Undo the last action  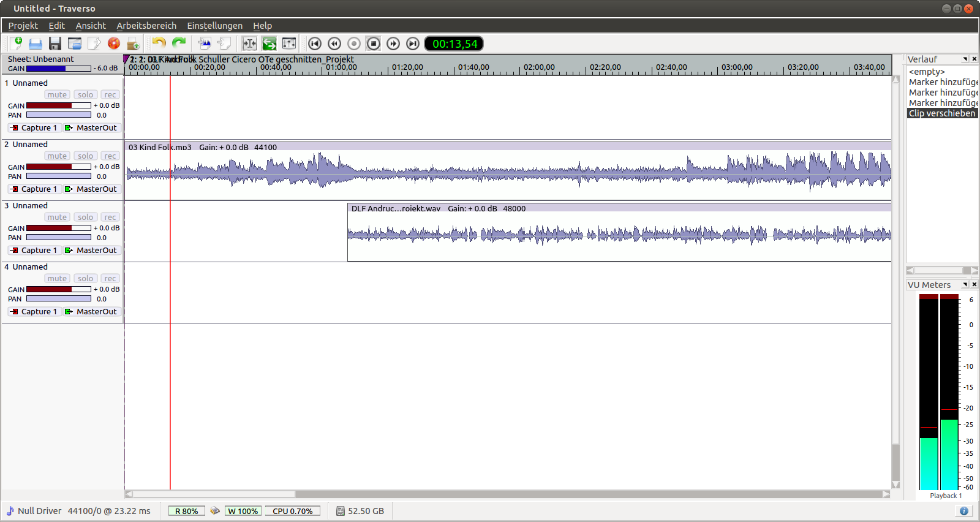[159, 43]
